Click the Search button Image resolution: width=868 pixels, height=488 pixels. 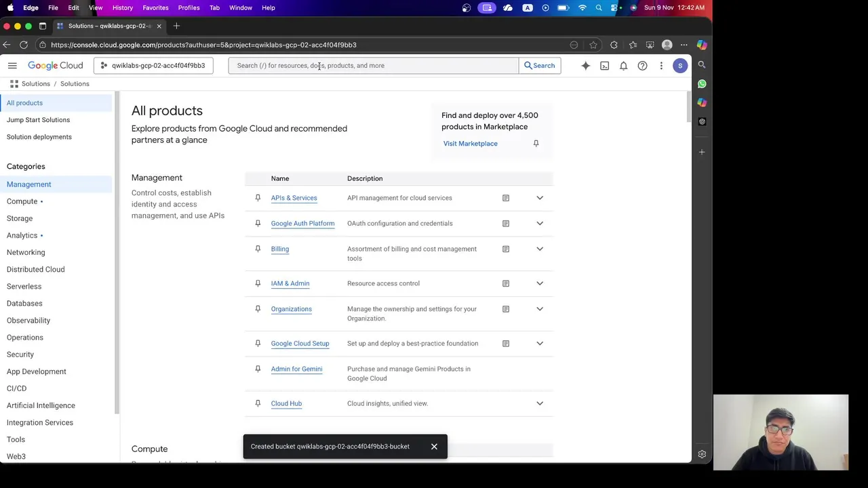[540, 66]
